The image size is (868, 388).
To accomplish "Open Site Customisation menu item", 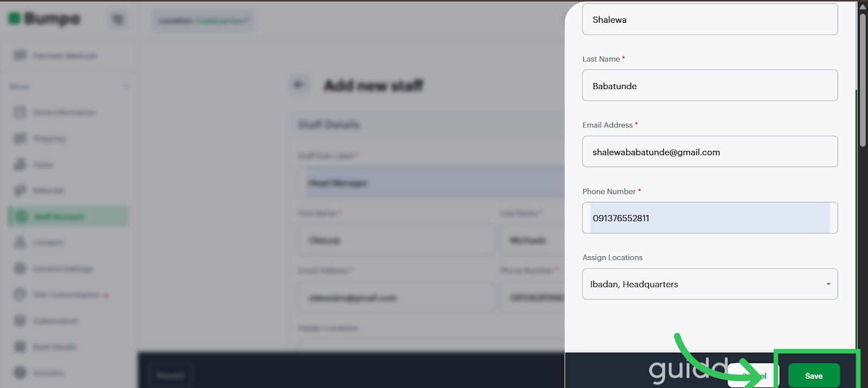I will [61, 295].
